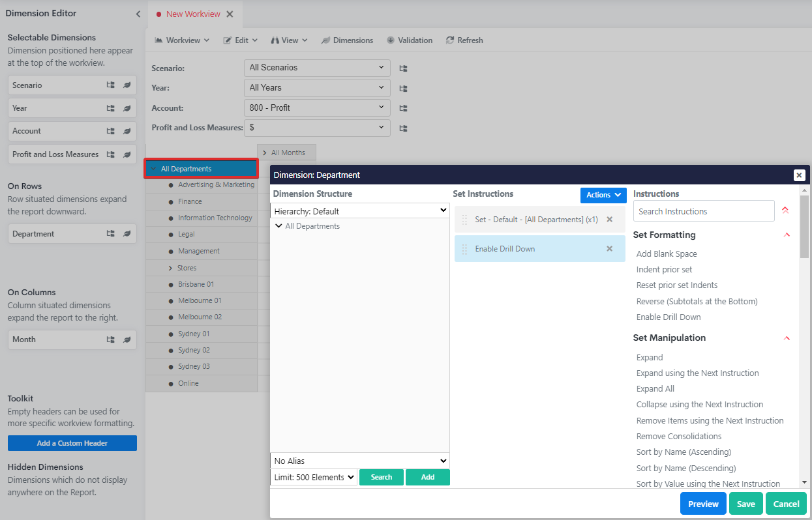Screen dimensions: 812x520
Task: Switch to the New Workview tab
Action: [193, 14]
